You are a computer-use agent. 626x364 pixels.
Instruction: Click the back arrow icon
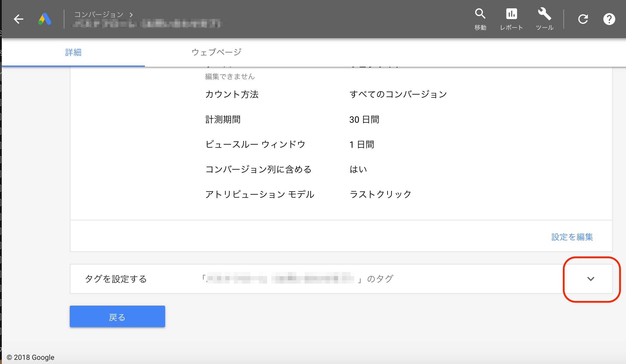[18, 19]
